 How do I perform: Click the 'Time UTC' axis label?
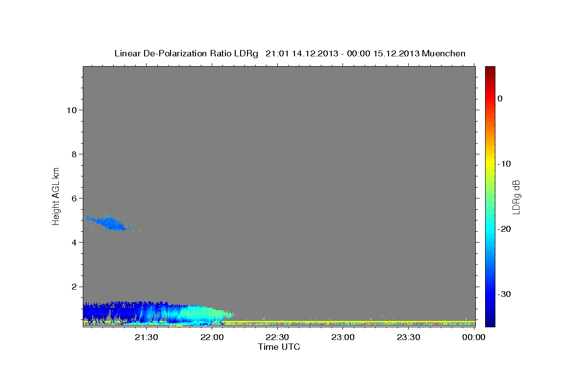279,347
